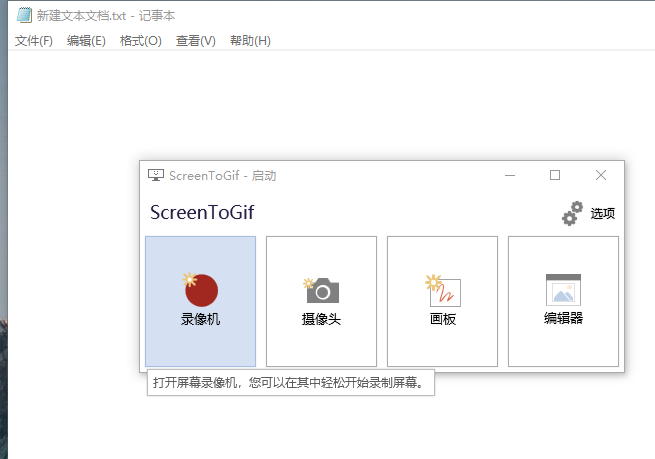Minimize the ScreenToGif window
655x459 pixels.
(510, 175)
